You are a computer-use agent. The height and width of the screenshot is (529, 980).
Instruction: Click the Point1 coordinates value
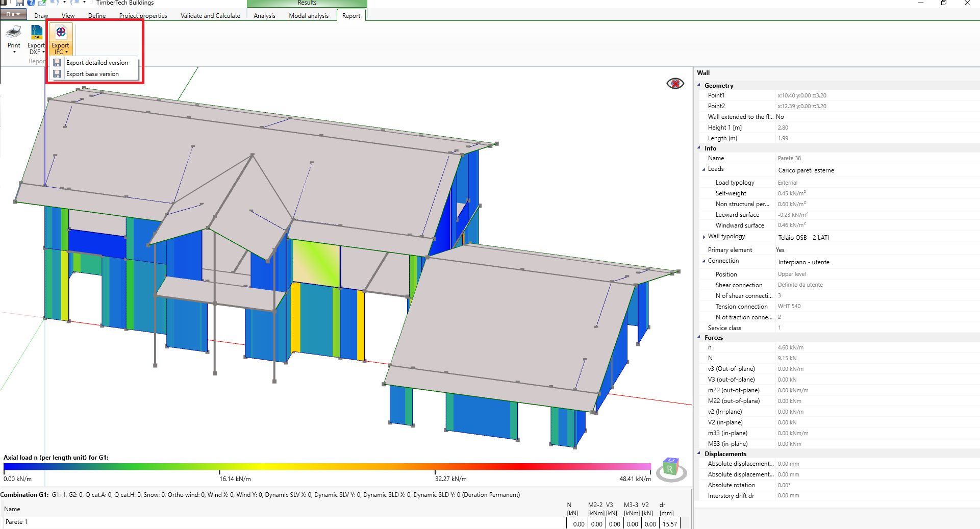coord(802,95)
